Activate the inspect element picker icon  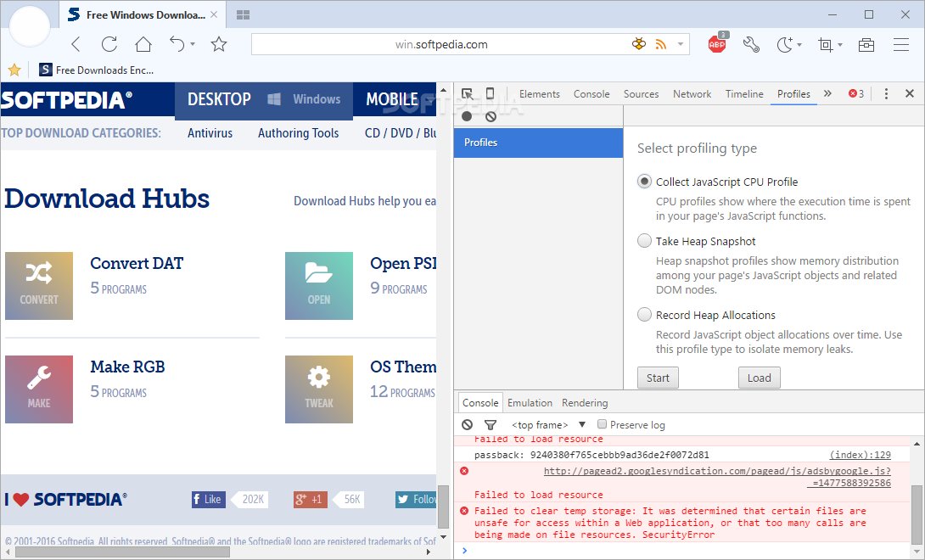468,94
